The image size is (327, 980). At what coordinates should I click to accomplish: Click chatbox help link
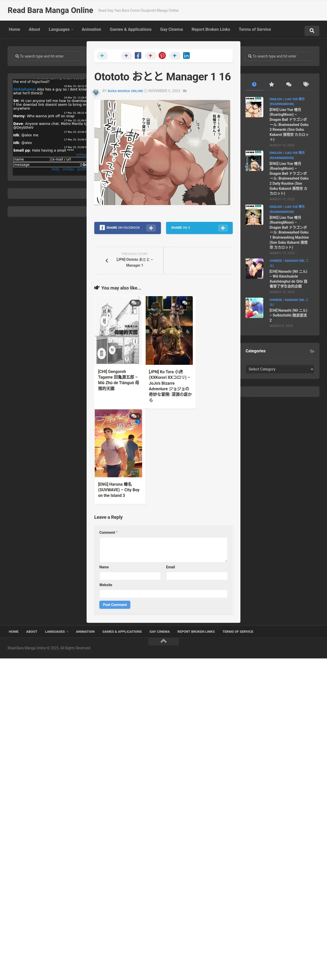55,169
